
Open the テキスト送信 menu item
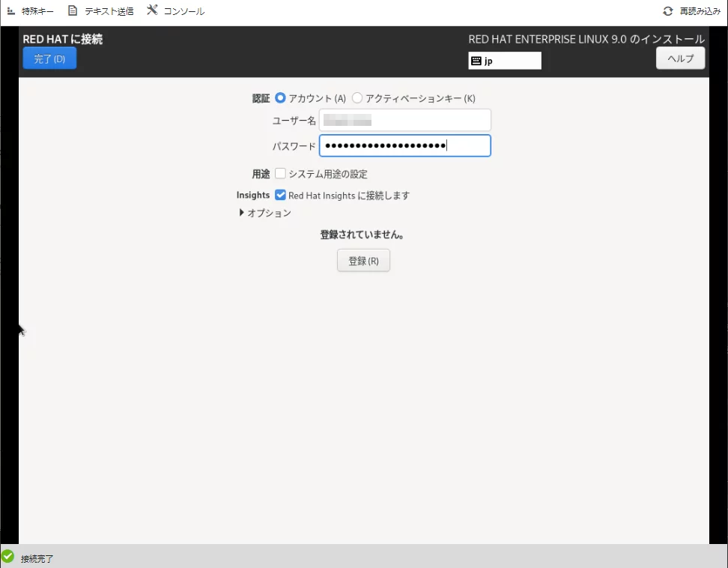coord(109,11)
